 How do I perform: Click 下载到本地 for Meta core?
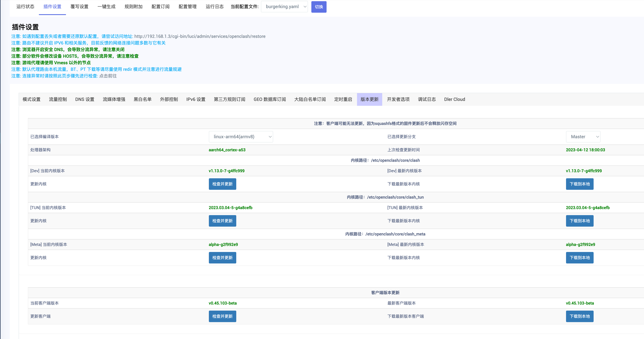coord(579,258)
